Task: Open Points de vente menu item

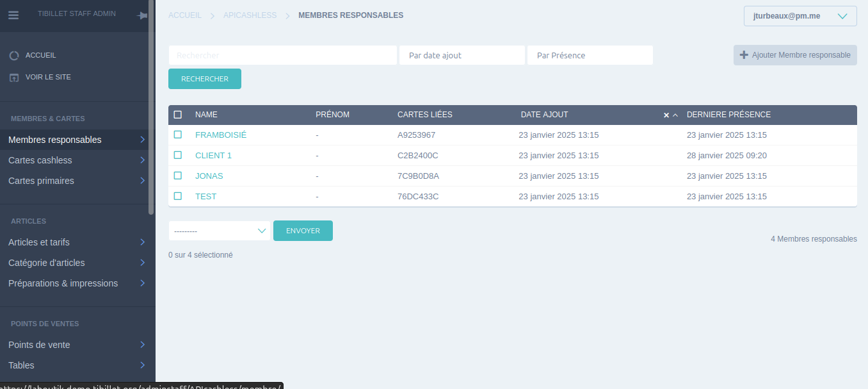Action: tap(74, 345)
